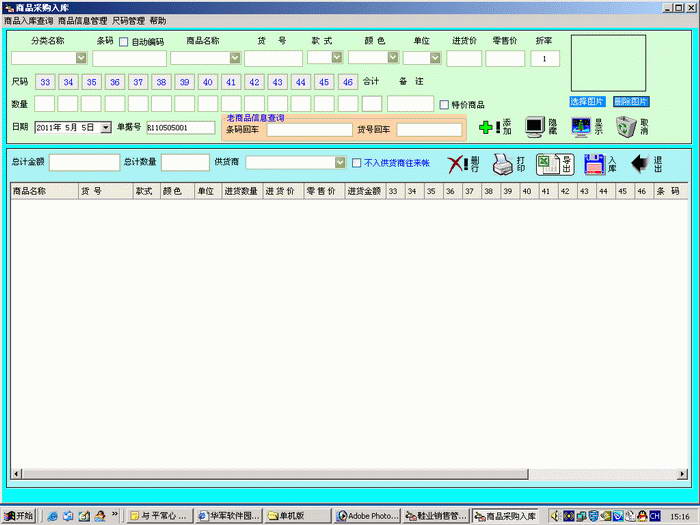Click the quantity box under size 36
700x525 pixels.
[115, 104]
